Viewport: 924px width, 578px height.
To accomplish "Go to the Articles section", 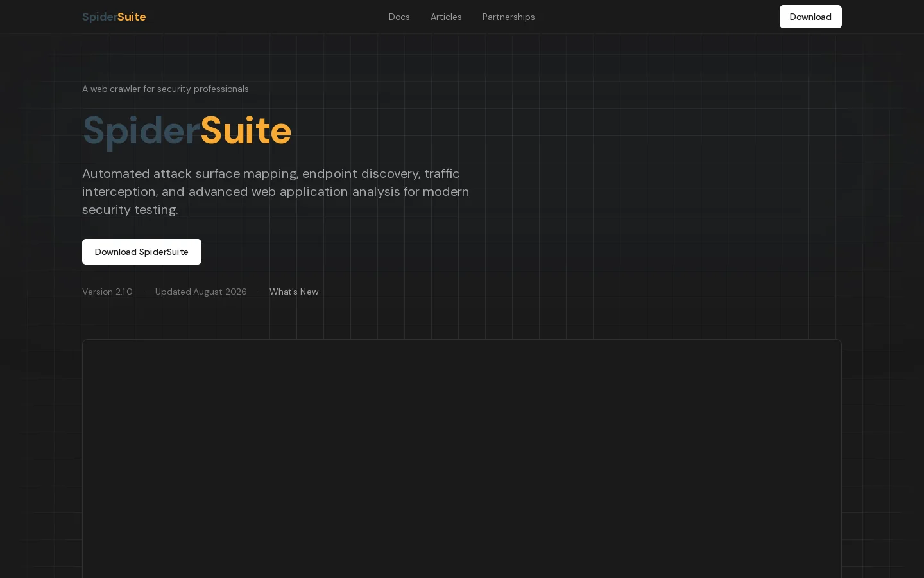I will pos(446,17).
